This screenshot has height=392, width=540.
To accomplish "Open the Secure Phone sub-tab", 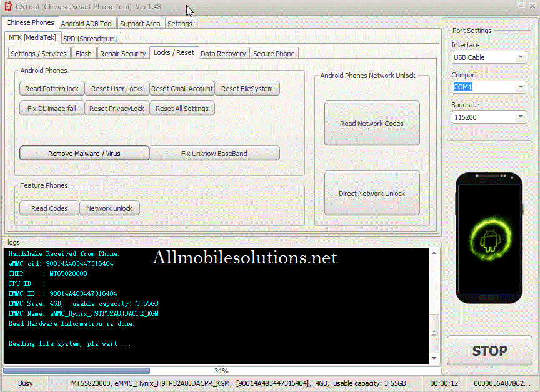I will click(274, 54).
